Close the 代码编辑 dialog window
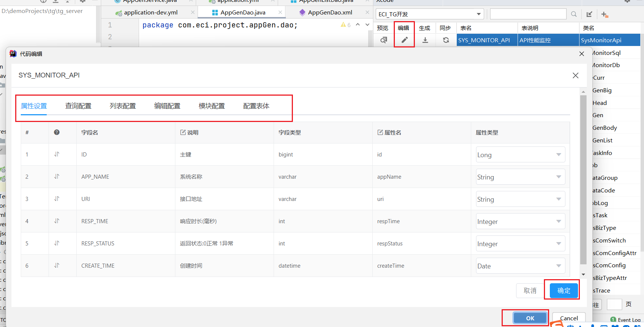The image size is (644, 327). click(x=582, y=54)
